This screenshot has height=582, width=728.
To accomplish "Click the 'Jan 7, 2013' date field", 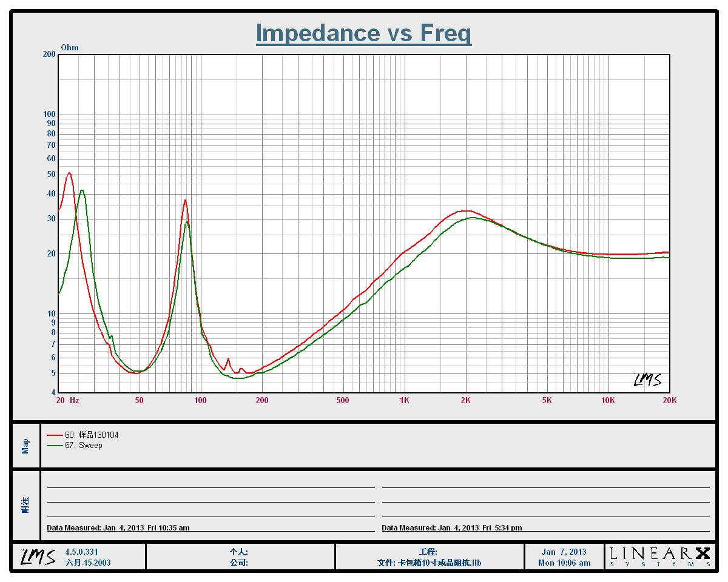I will (564, 552).
